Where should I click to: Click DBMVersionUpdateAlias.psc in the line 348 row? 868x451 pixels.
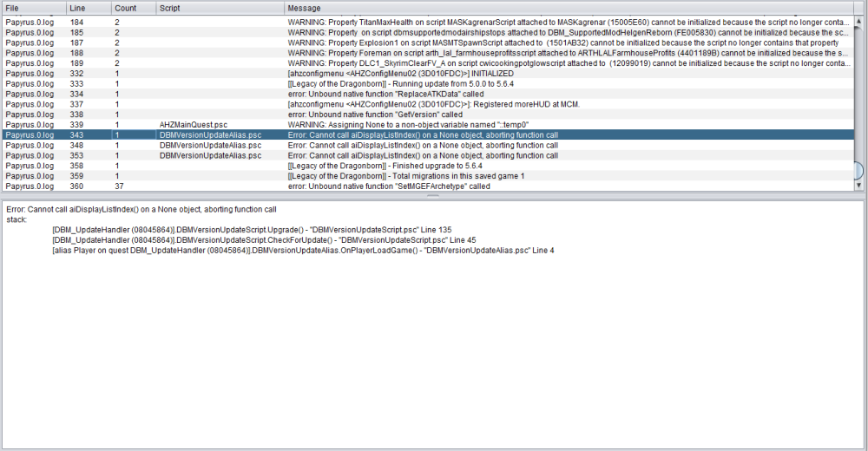(x=210, y=145)
